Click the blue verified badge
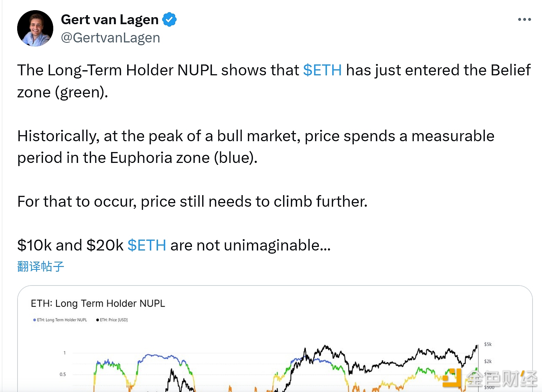542x392 pixels. pos(170,20)
